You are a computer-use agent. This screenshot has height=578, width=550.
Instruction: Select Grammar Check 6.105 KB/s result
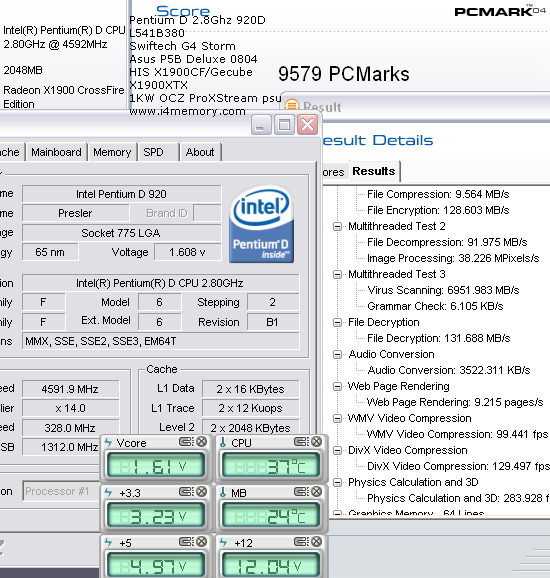pos(435,306)
